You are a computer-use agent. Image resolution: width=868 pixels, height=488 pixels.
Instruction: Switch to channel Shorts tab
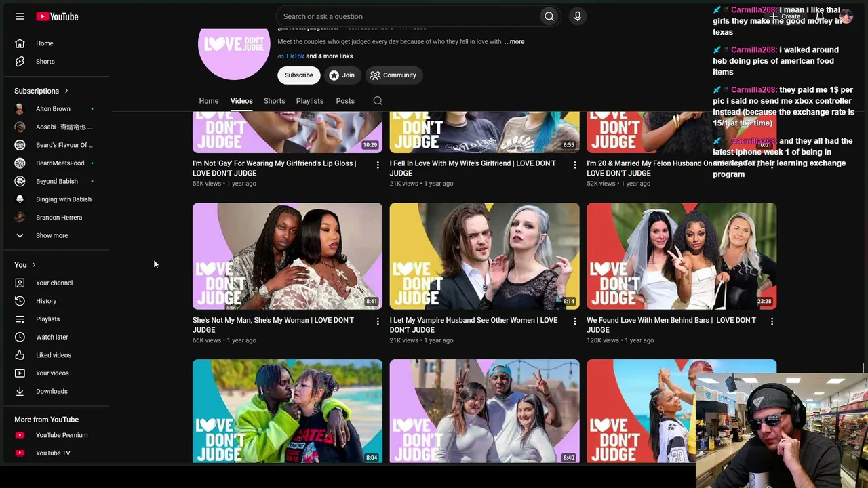coord(275,101)
